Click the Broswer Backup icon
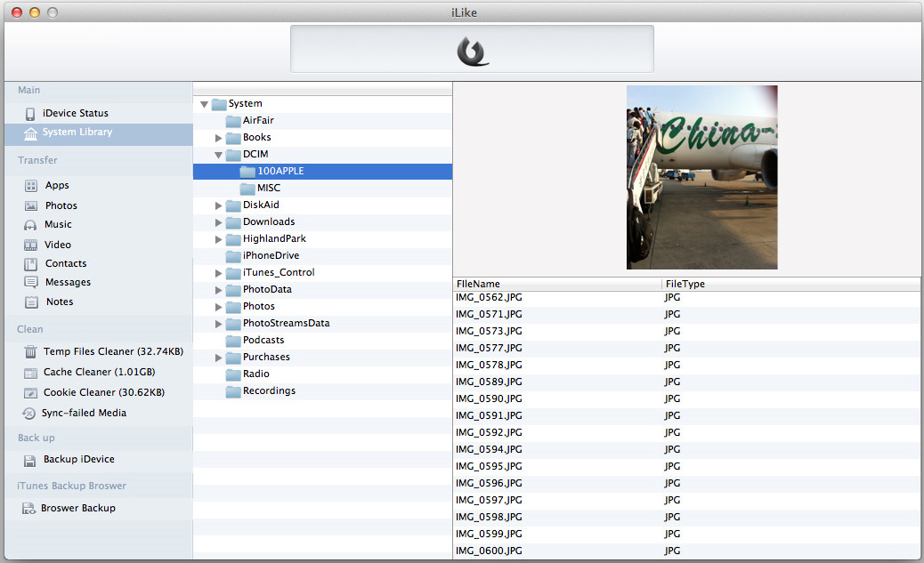The width and height of the screenshot is (924, 563). 28,508
